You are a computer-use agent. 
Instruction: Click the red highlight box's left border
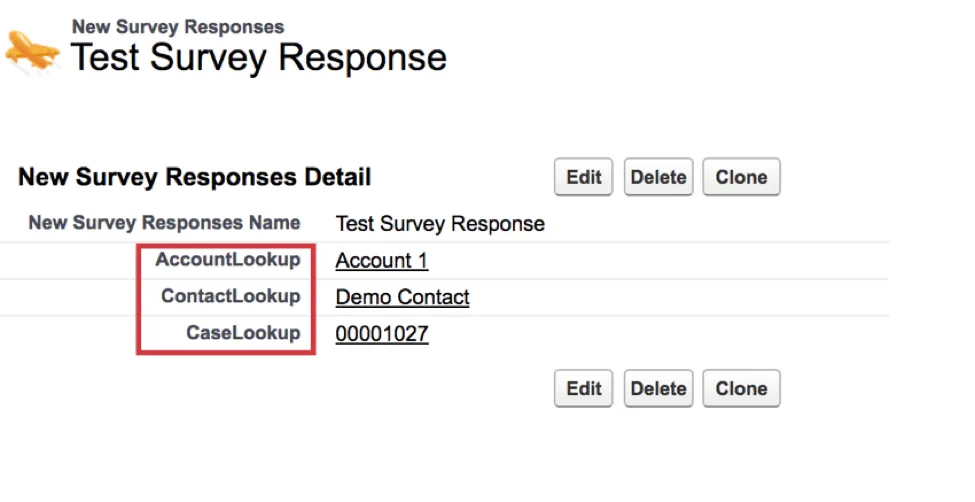138,298
